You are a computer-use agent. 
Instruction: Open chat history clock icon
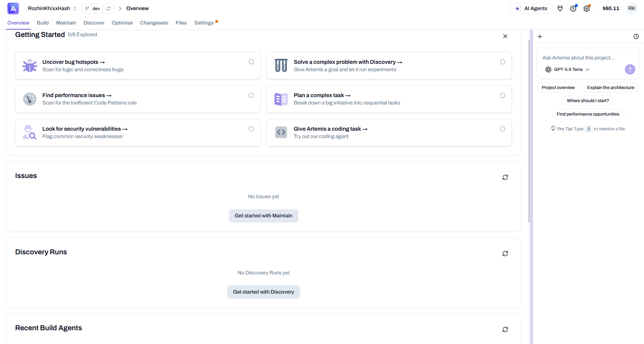pos(636,37)
